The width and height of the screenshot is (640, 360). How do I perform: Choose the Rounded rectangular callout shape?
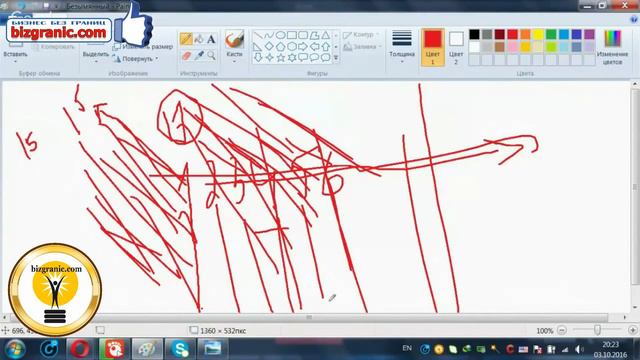pyautogui.click(x=303, y=58)
